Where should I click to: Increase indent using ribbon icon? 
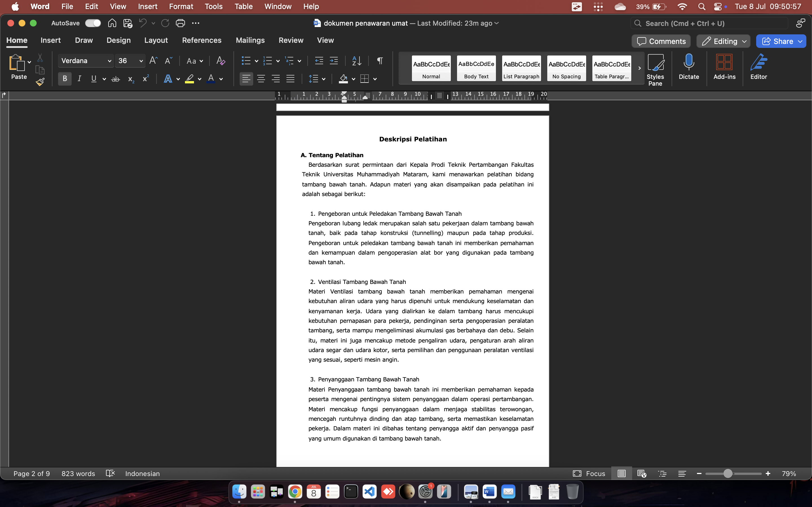click(x=334, y=61)
